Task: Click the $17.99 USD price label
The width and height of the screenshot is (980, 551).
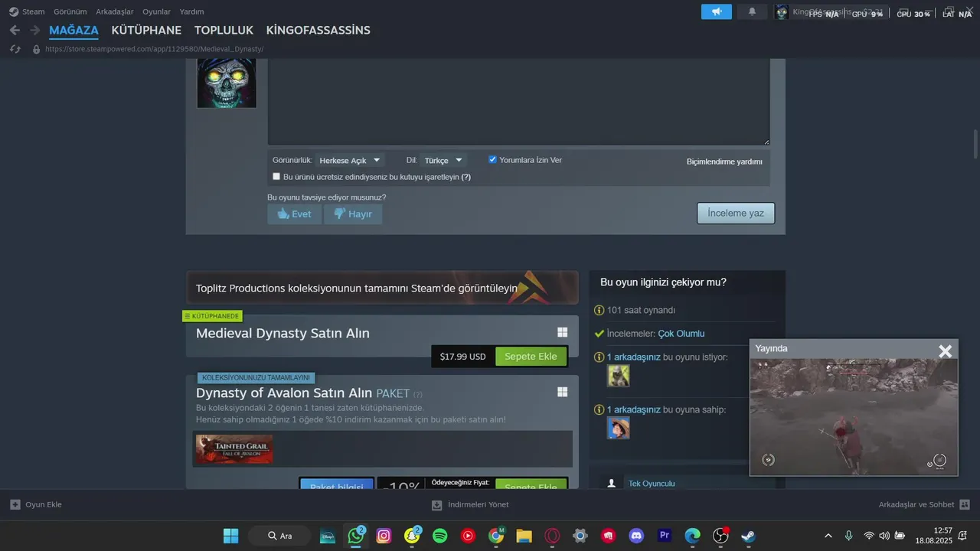Action: point(462,357)
